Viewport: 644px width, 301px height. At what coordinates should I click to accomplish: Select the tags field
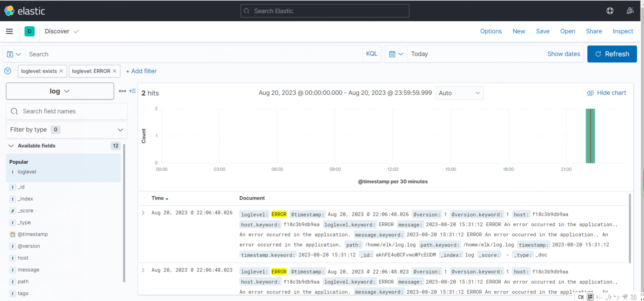(x=23, y=293)
